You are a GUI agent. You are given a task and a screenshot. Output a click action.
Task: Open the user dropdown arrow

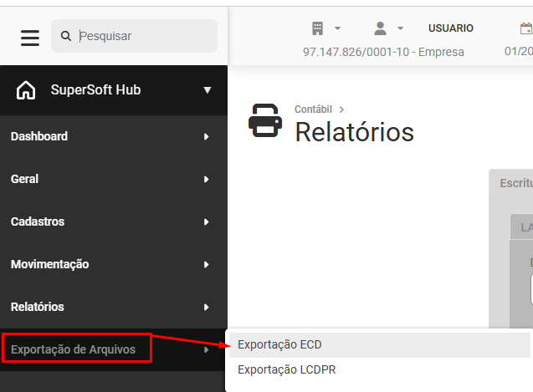[x=401, y=28]
